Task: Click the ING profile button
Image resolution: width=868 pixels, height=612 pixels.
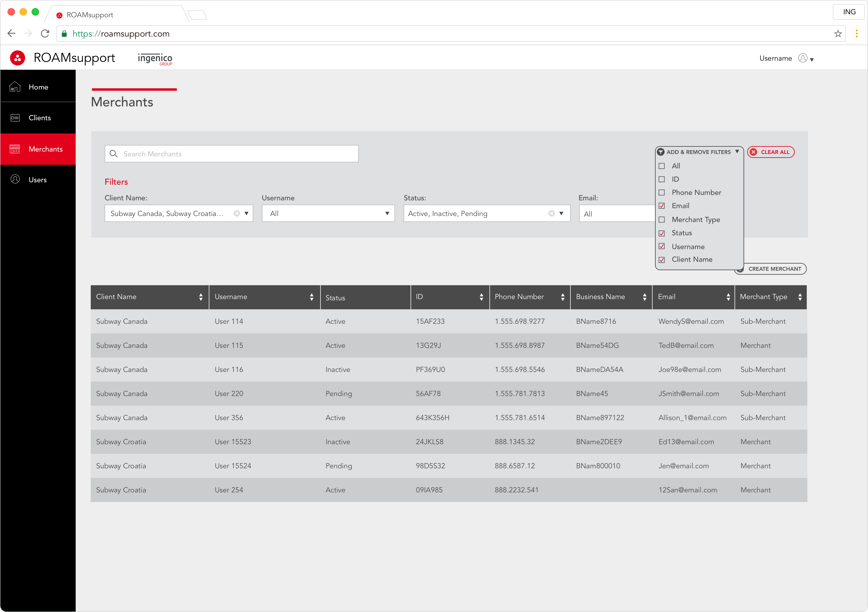Action: click(x=849, y=12)
